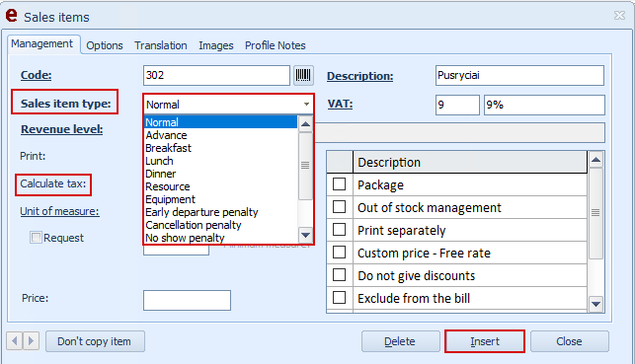Choose Equipment from the list
The image size is (635, 364).
click(221, 199)
